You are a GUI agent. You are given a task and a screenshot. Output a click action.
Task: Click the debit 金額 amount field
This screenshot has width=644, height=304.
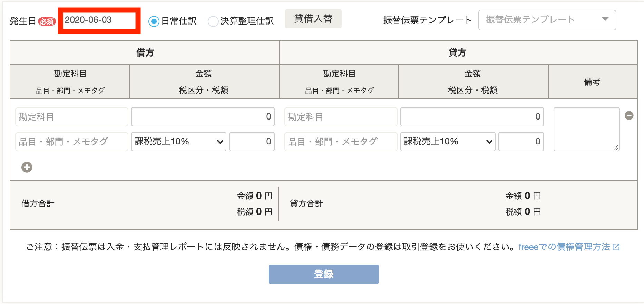point(203,117)
